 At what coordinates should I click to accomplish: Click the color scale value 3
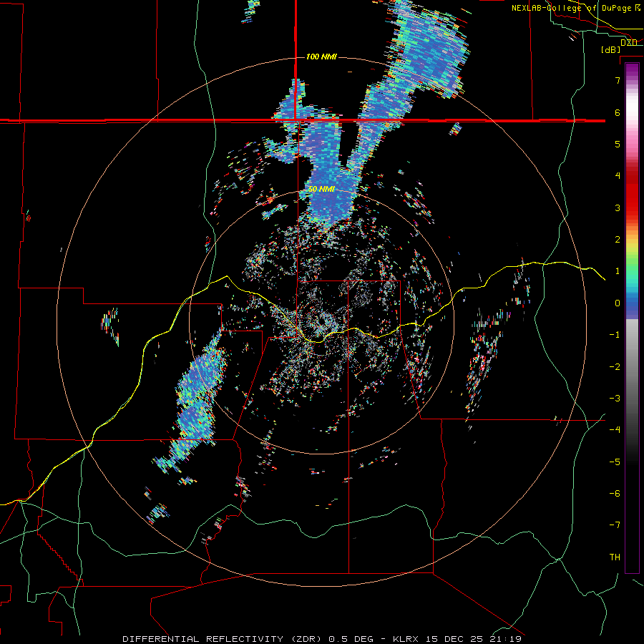[x=618, y=208]
